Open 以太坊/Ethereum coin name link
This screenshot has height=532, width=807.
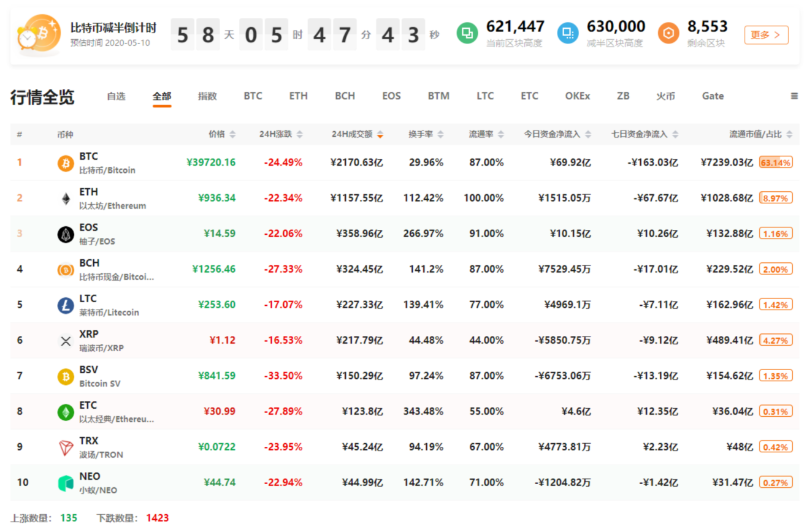(113, 206)
